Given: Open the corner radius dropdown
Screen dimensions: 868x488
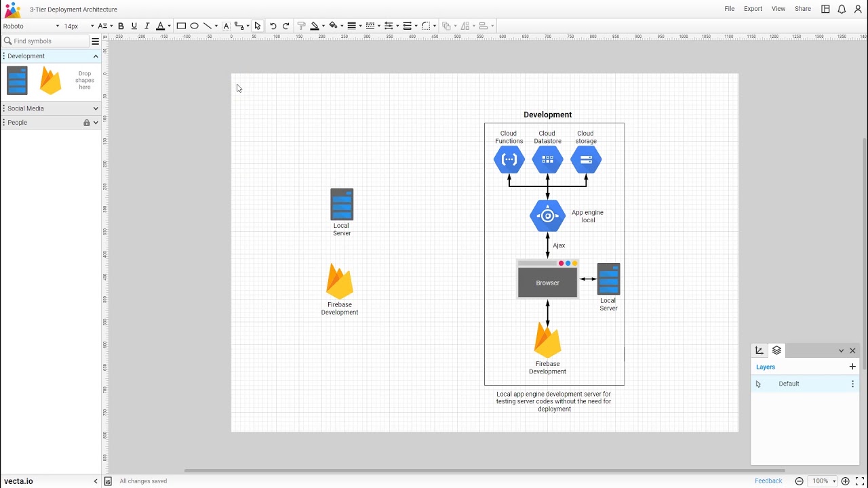Looking at the screenshot, I should 428,26.
